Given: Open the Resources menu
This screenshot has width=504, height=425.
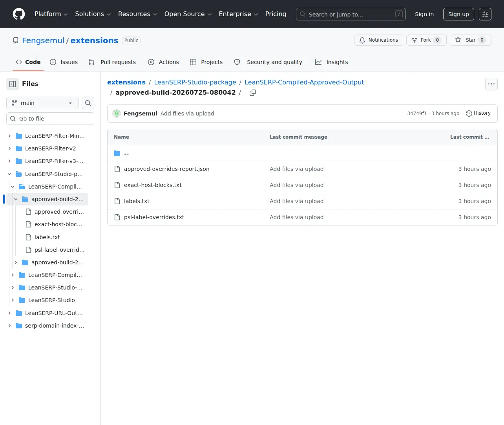Looking at the screenshot, I should pos(137,14).
